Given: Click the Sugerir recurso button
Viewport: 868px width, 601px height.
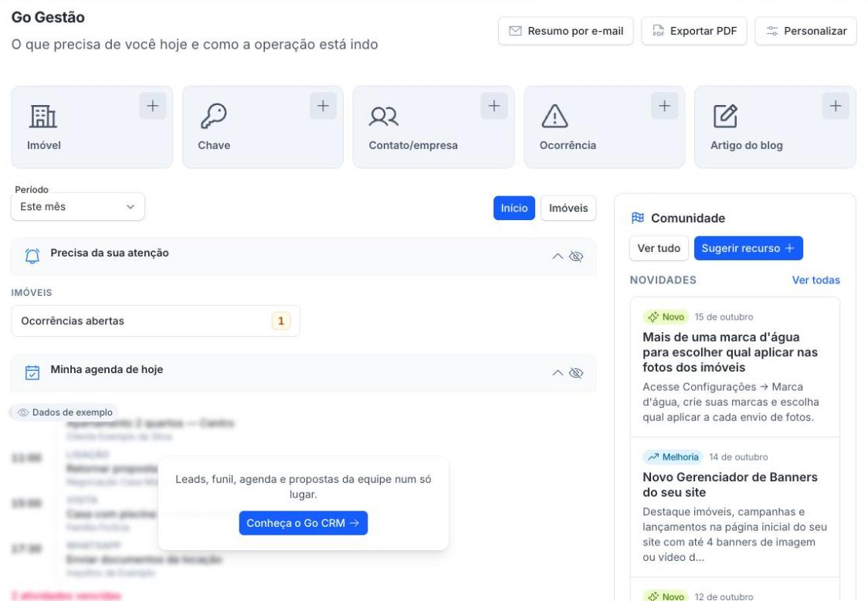Looking at the screenshot, I should click(748, 248).
